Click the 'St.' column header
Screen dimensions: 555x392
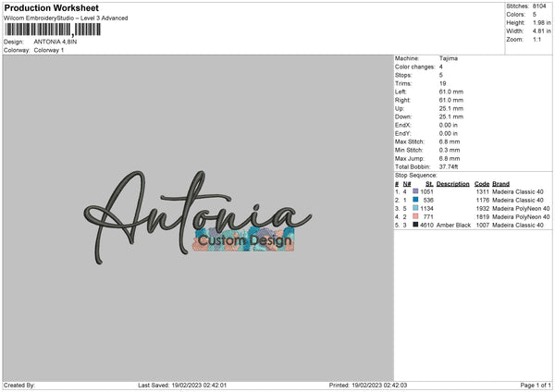[429, 184]
